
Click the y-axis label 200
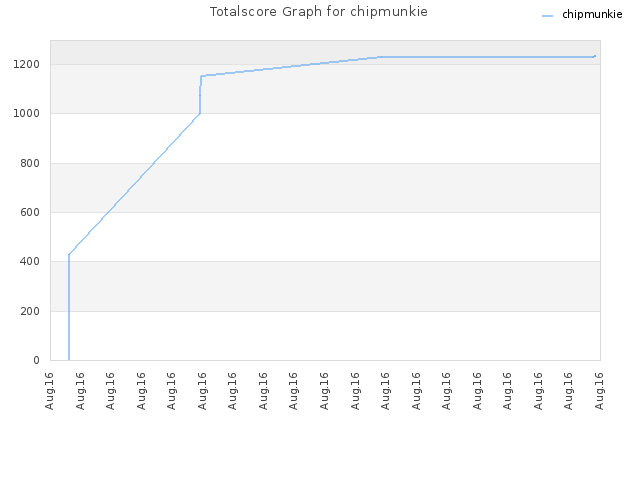point(30,311)
